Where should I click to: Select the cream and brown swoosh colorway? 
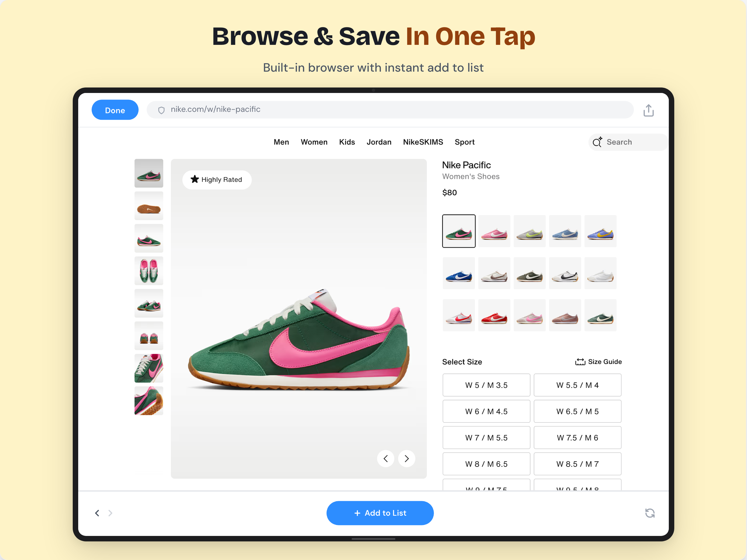pos(494,273)
